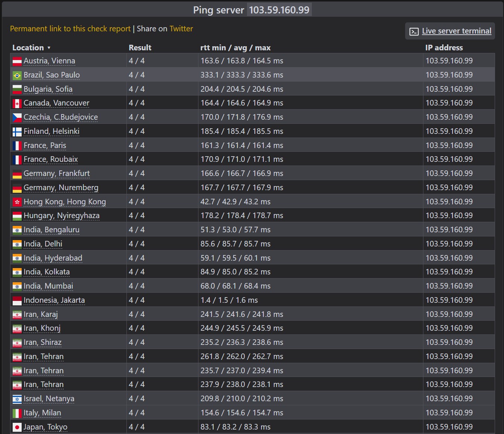Open the India, Bengaluru location link
The height and width of the screenshot is (434, 504).
tap(51, 230)
